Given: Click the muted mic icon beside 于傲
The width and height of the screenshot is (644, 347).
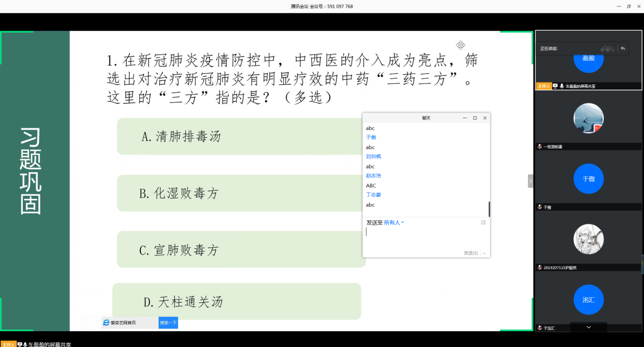Looking at the screenshot, I should [x=540, y=207].
